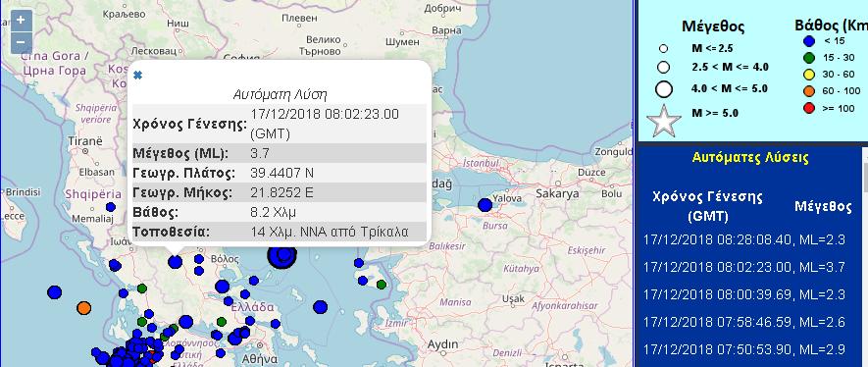Click the Μέγεθος column header in list
Viewport: 868px width, 367px height.
coord(823,207)
